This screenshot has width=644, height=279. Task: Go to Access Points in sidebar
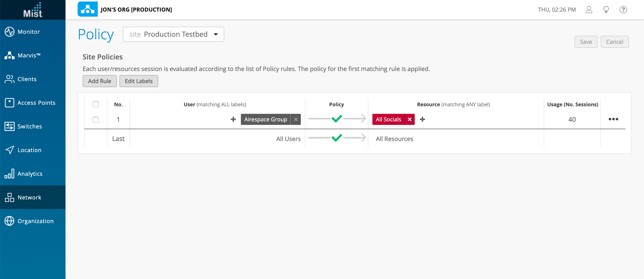[x=36, y=103]
